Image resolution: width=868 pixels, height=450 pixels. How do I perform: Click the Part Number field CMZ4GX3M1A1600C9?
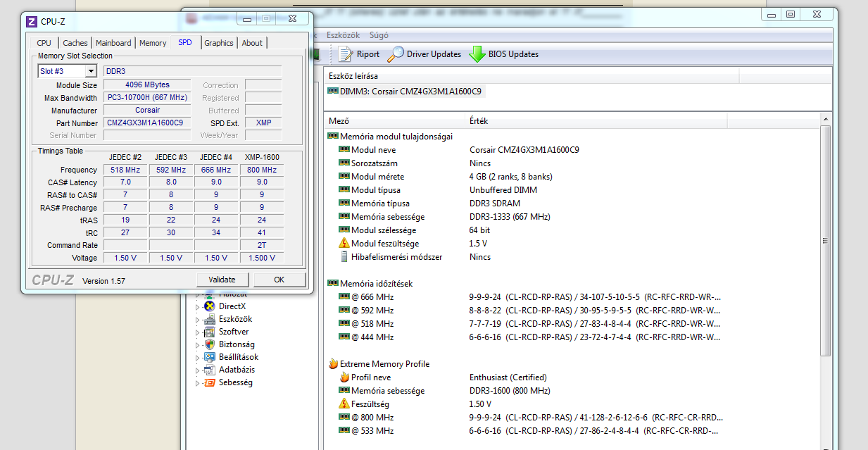pyautogui.click(x=147, y=123)
